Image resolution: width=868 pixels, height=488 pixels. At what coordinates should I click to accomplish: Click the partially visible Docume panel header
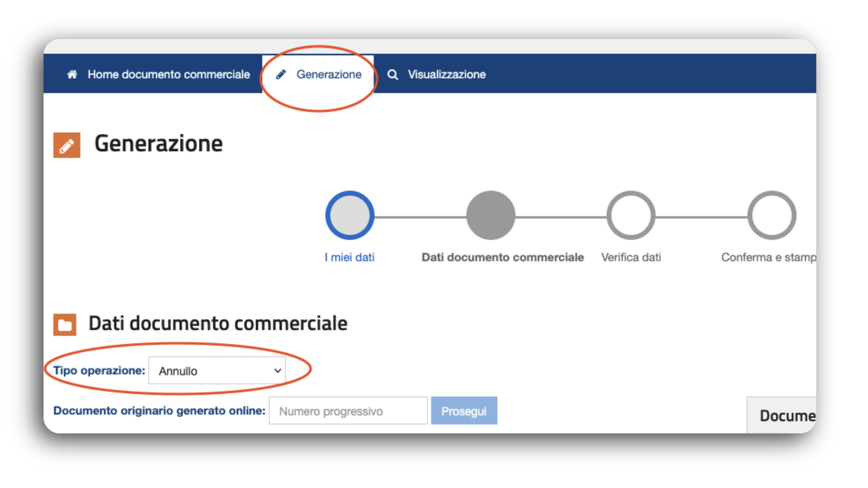coord(787,416)
